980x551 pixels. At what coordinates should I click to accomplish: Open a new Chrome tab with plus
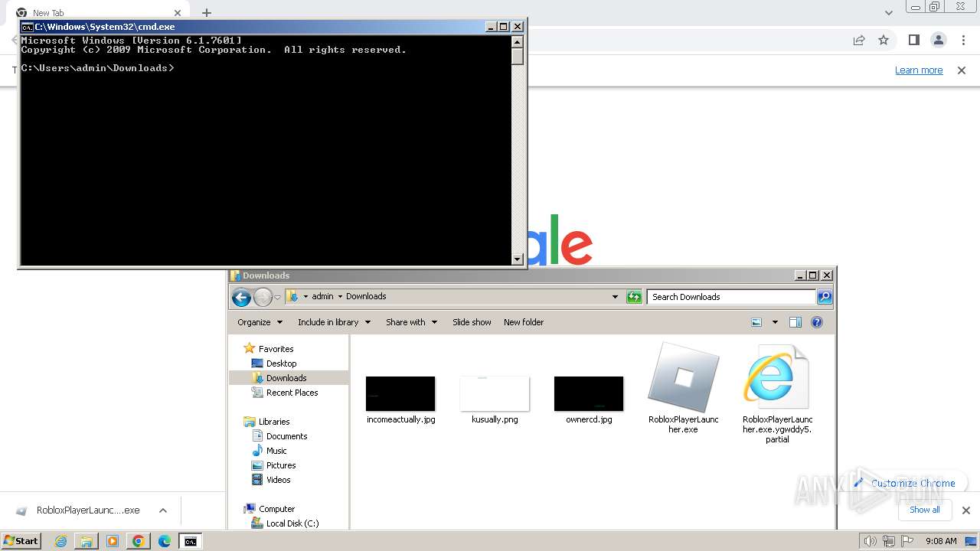coord(206,12)
